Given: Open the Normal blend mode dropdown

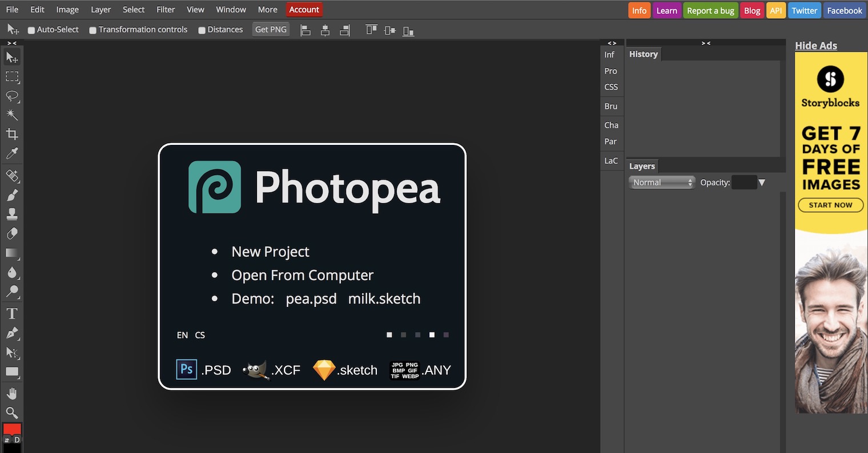Looking at the screenshot, I should 662,183.
